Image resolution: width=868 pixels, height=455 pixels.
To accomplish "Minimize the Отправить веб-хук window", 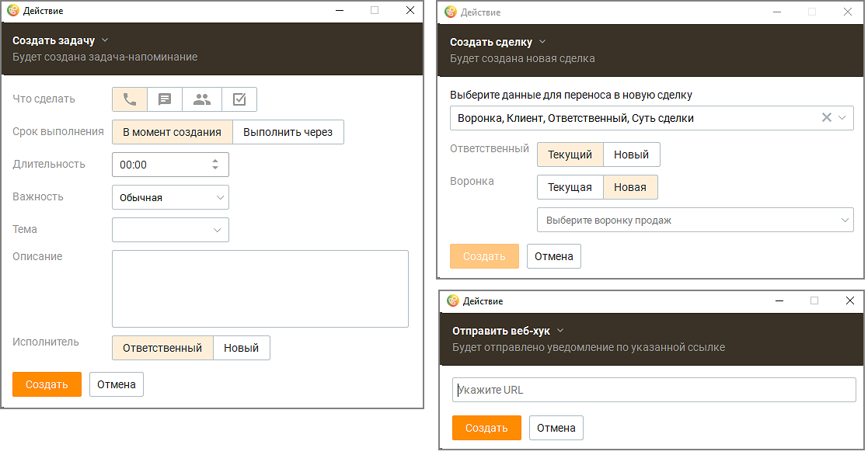I will [x=779, y=300].
